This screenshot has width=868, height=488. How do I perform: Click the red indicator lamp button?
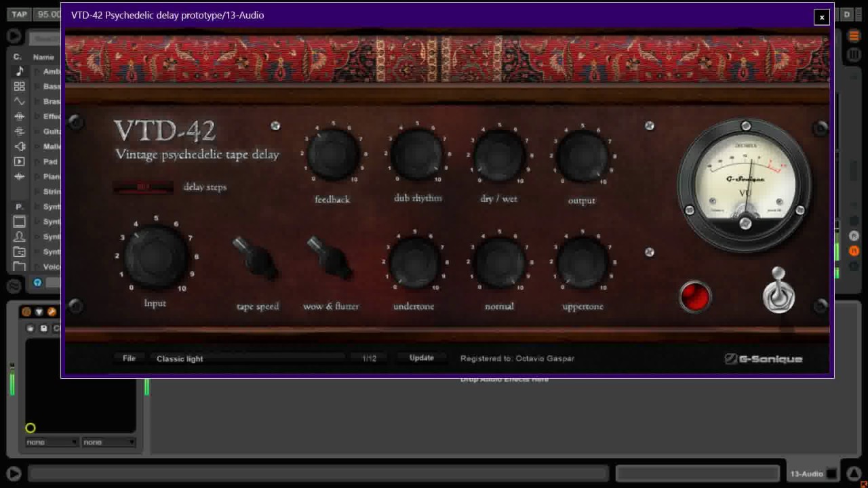click(694, 297)
